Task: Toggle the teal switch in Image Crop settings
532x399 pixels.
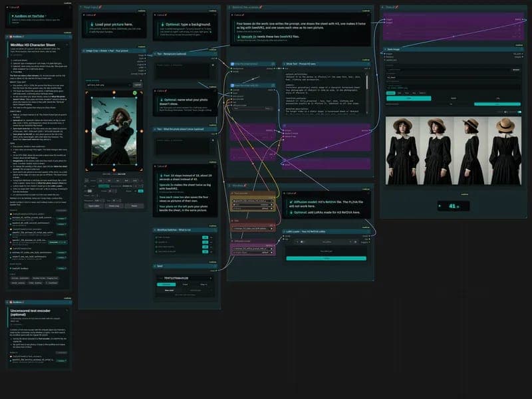Action: tap(141, 191)
